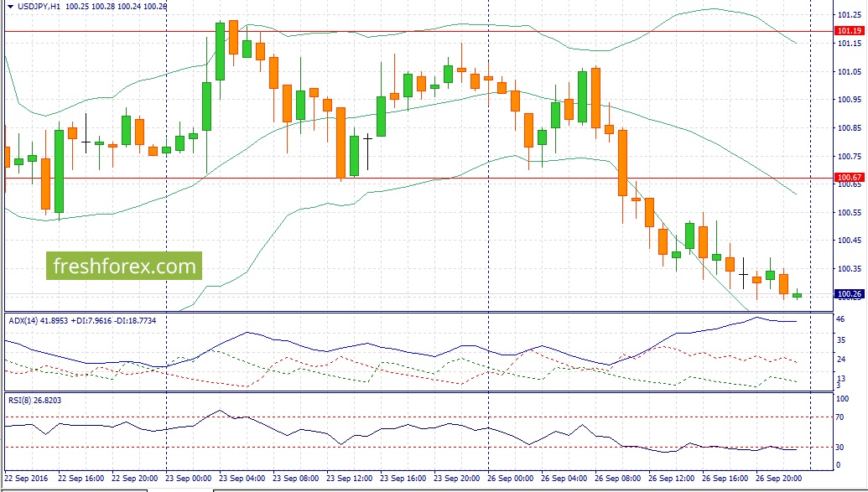Click the freshforex.com green logo

pos(124,267)
